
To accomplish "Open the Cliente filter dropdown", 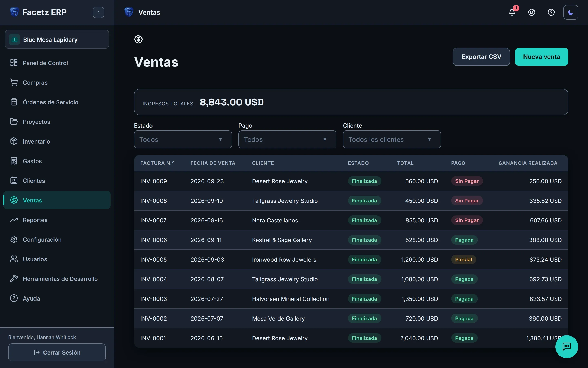I will (x=392, y=139).
